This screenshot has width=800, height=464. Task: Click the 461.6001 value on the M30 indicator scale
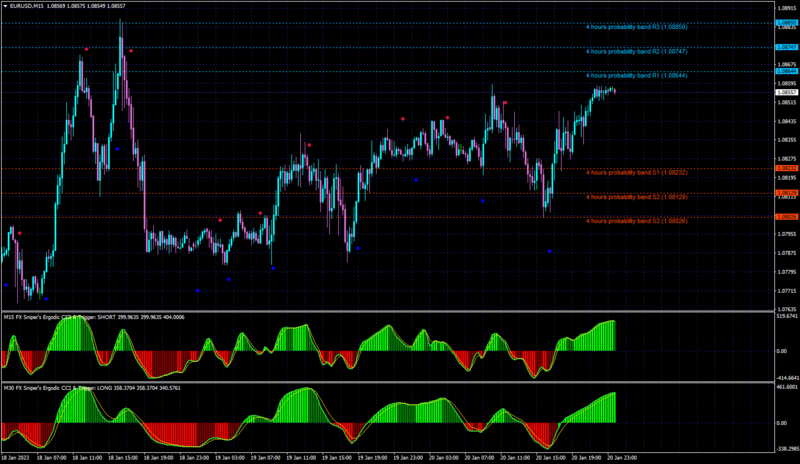tap(787, 387)
